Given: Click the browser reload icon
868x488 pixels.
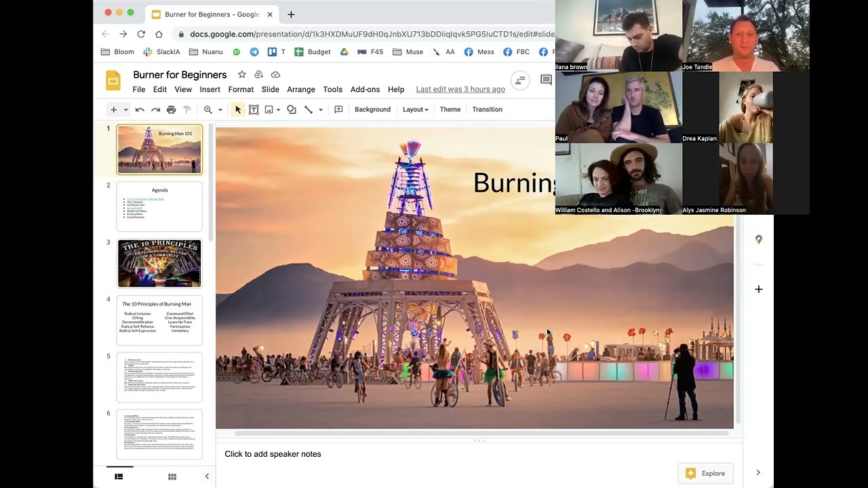Looking at the screenshot, I should (x=141, y=34).
